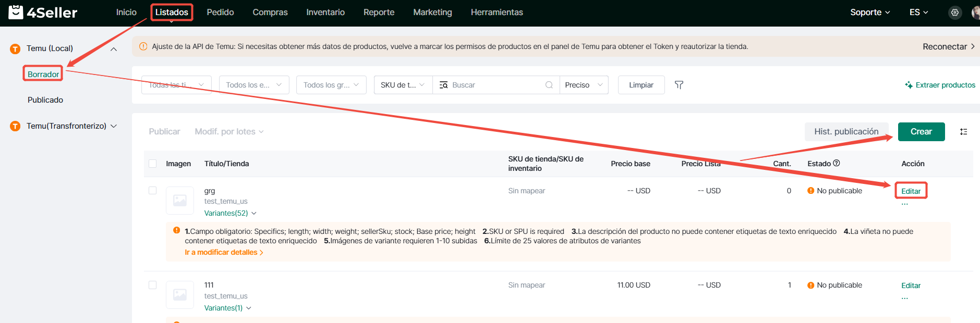Collapse the Temu (Local) section

pyautogui.click(x=114, y=49)
